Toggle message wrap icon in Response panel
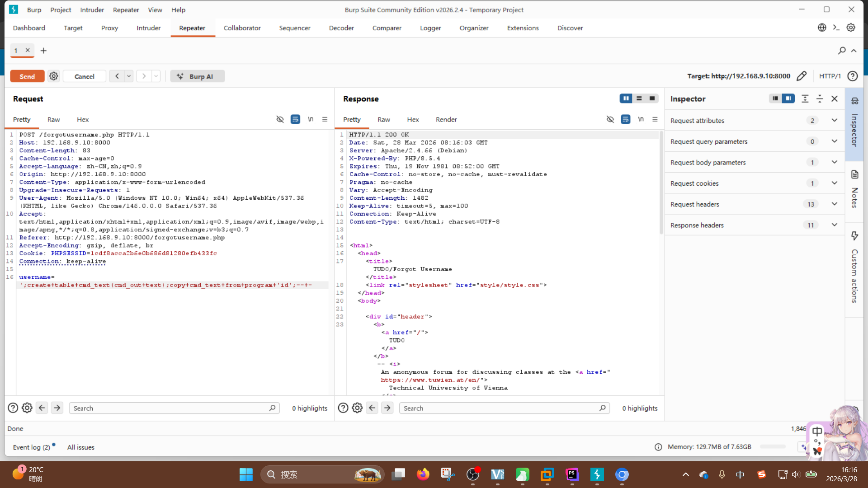 pyautogui.click(x=625, y=119)
